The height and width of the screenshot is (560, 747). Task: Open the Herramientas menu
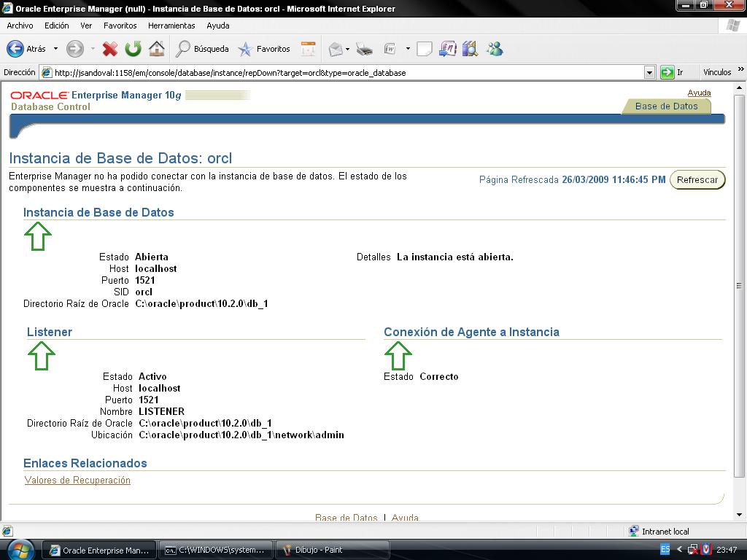coord(171,26)
